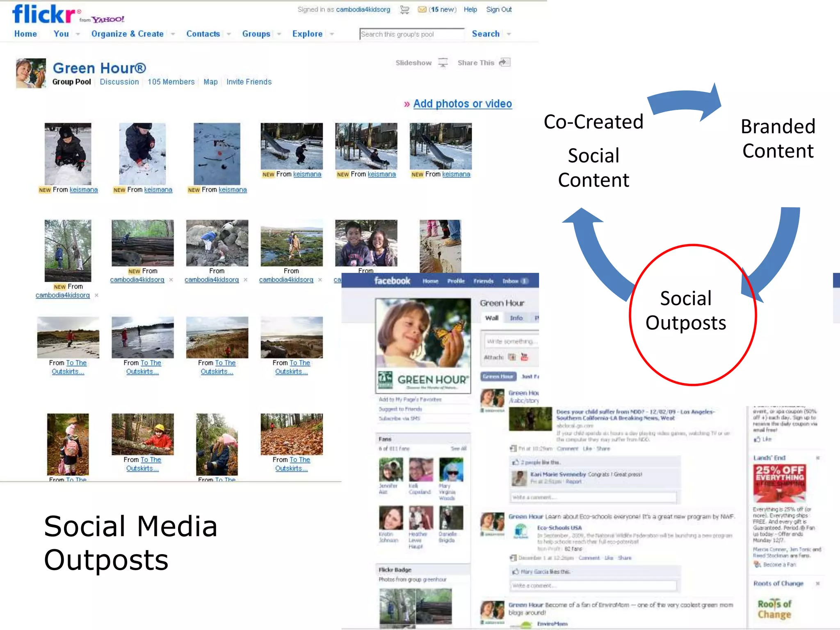The width and height of the screenshot is (840, 630).
Task: Click the video attach icon on Facebook wall
Action: point(524,357)
